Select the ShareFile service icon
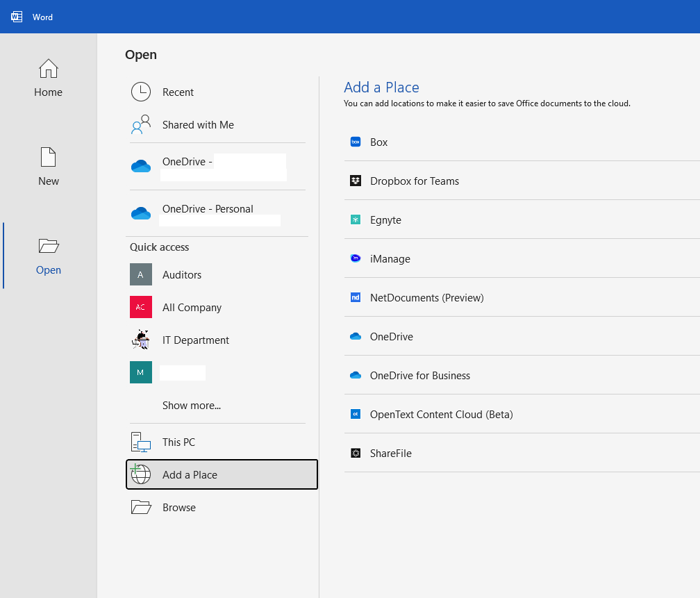Viewport: 700px width, 598px height. coord(356,454)
